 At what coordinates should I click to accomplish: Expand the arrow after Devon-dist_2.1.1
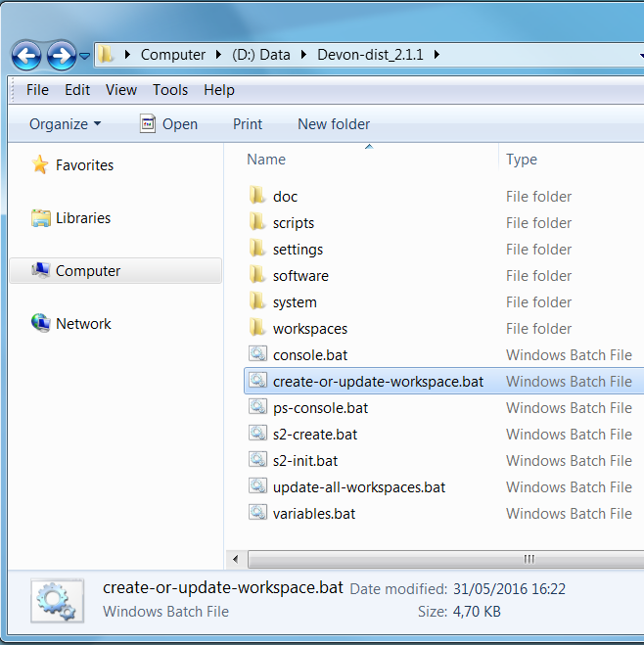coord(437,55)
